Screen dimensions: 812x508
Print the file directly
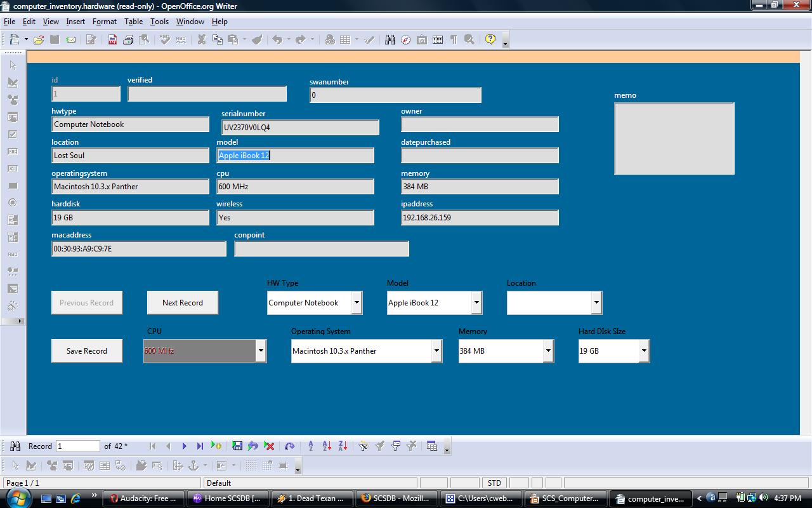pos(128,39)
